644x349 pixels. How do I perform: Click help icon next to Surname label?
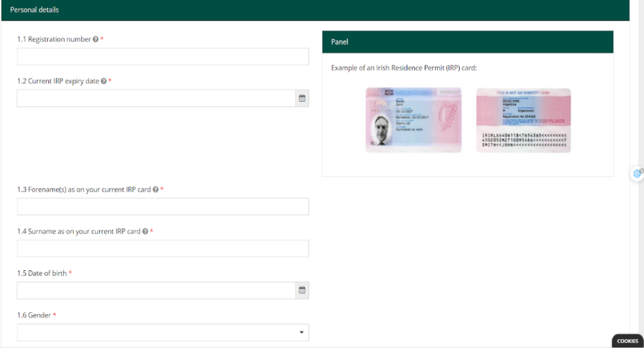pos(145,232)
